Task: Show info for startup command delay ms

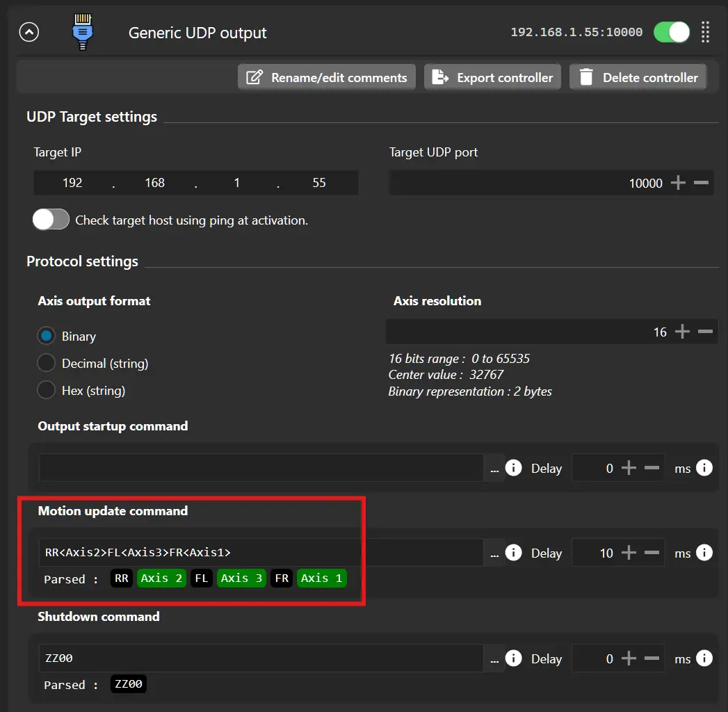Action: (x=704, y=468)
